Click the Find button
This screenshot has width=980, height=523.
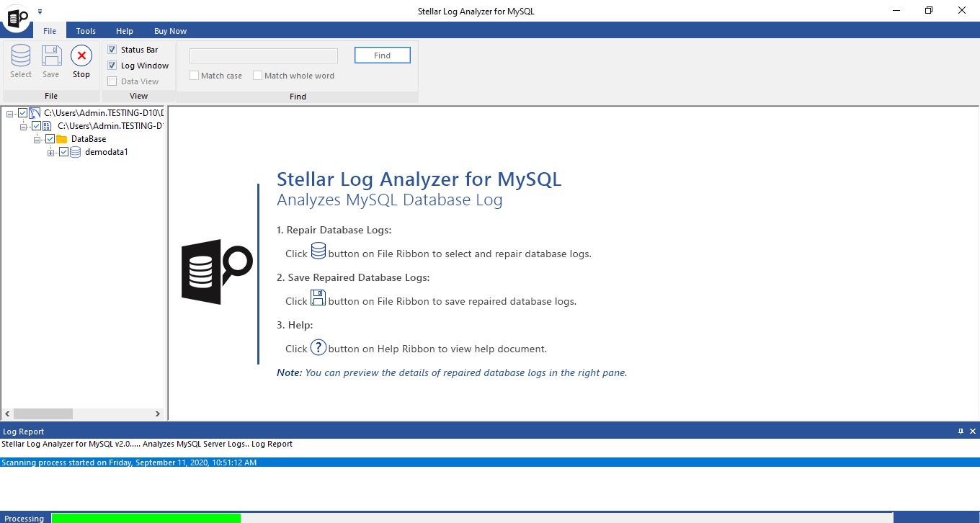click(x=383, y=55)
